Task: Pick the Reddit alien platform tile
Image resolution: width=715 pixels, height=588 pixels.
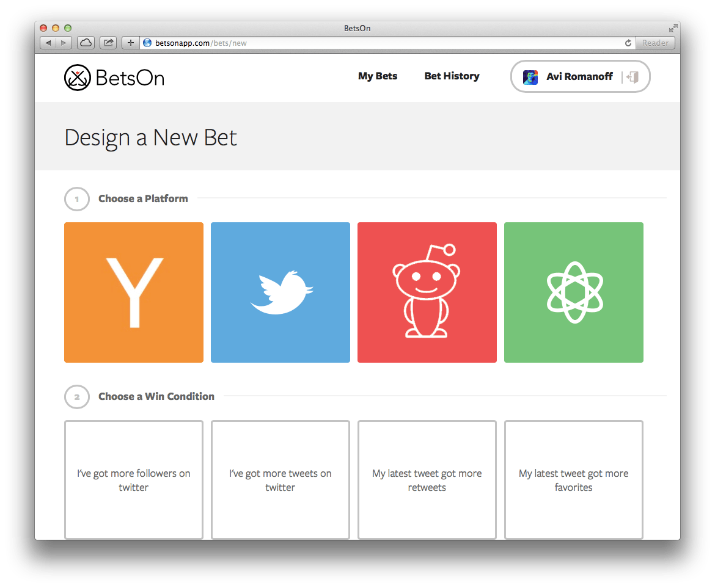Action: click(x=427, y=292)
